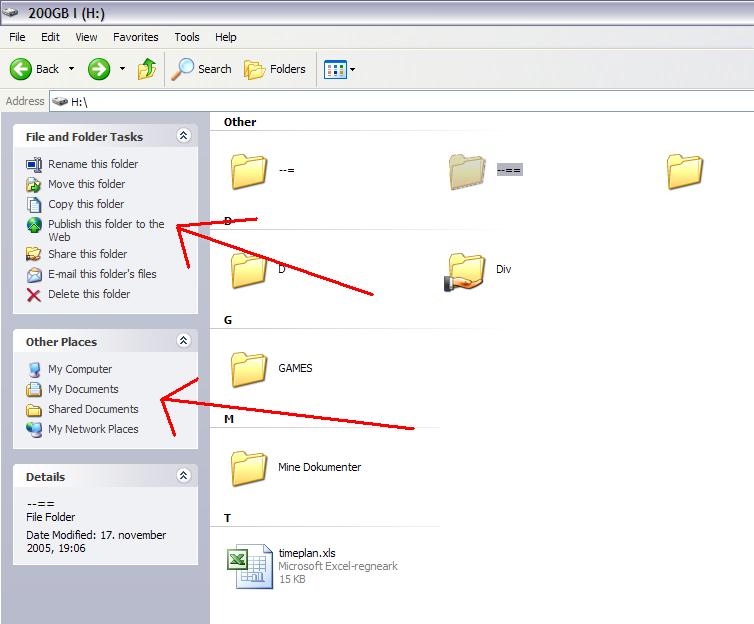Click the Copy this folder icon

34,205
